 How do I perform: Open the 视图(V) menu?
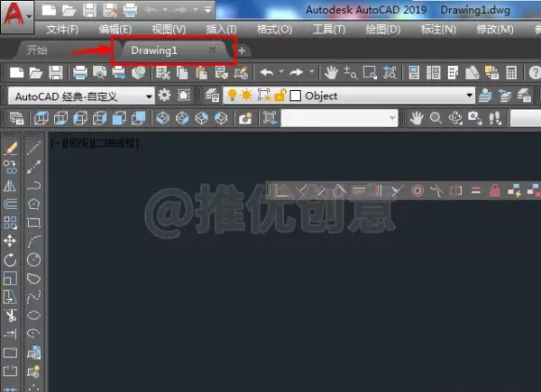(x=169, y=30)
